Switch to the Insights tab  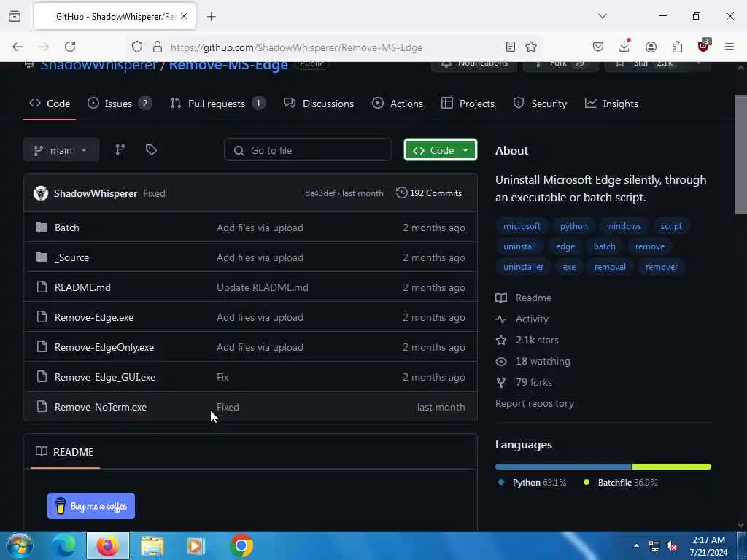(x=611, y=104)
